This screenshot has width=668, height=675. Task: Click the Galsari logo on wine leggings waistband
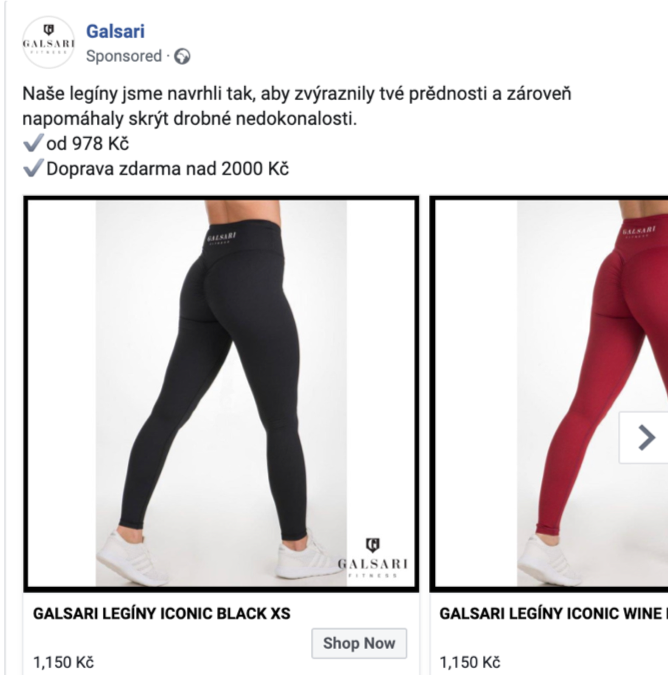point(638,232)
